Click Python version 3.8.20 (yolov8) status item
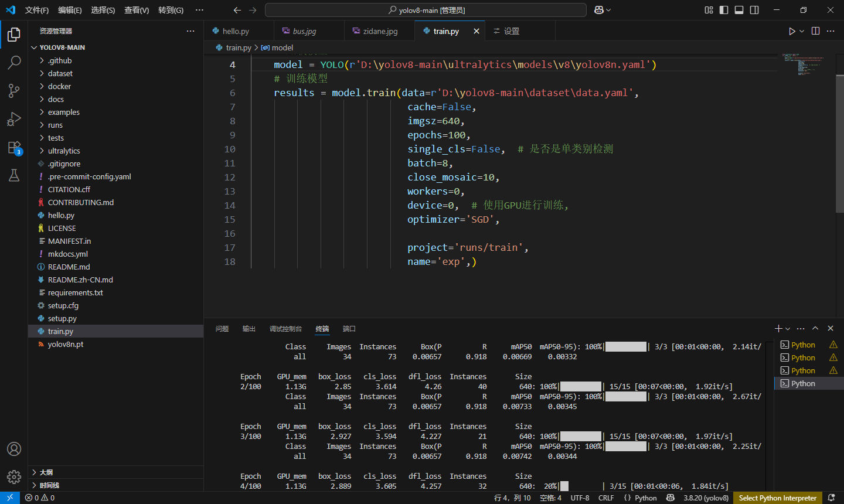This screenshot has height=504, width=844. tap(706, 498)
